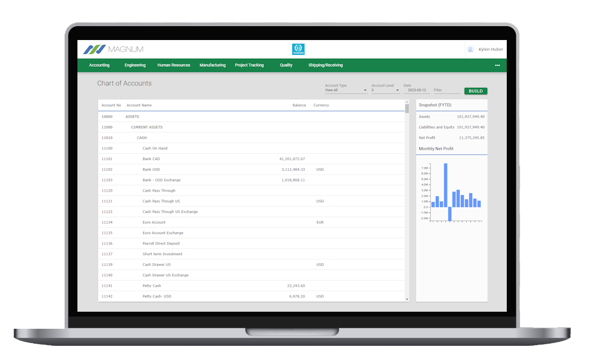Select the Cash On Hand account
The height and width of the screenshot is (364, 589).
click(252, 148)
